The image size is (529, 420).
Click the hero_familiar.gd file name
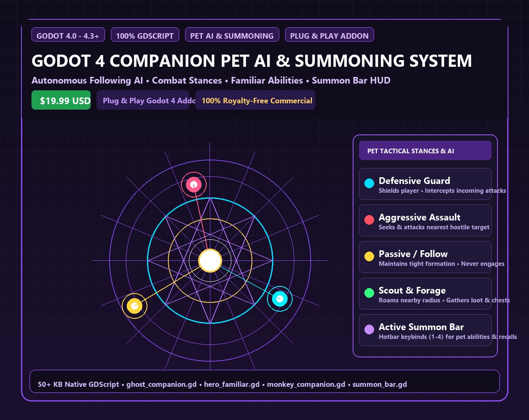point(232,384)
